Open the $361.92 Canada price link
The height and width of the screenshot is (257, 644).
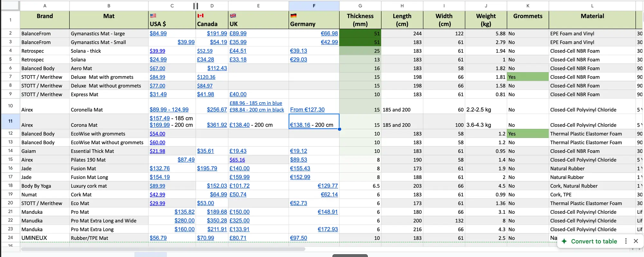coord(217,125)
